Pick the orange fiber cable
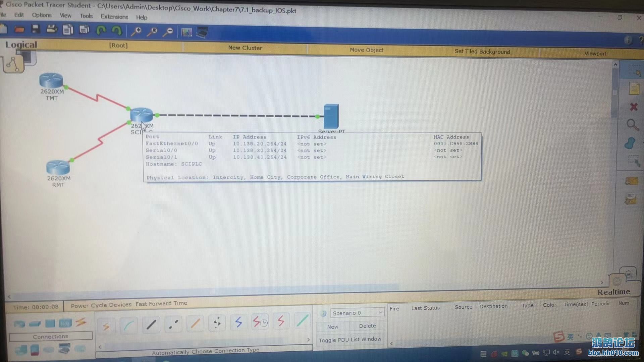 195,323
